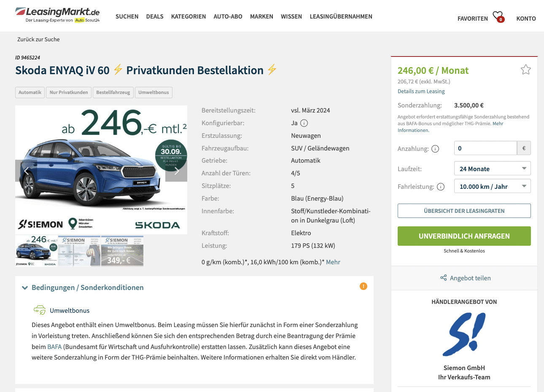Click the Umweltbonus tag

click(x=154, y=92)
